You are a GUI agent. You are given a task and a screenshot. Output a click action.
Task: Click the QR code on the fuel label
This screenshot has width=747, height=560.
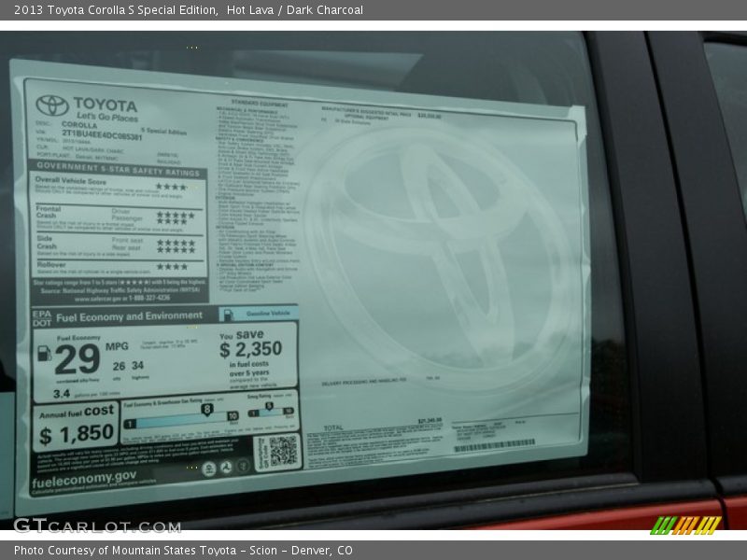pos(283,452)
